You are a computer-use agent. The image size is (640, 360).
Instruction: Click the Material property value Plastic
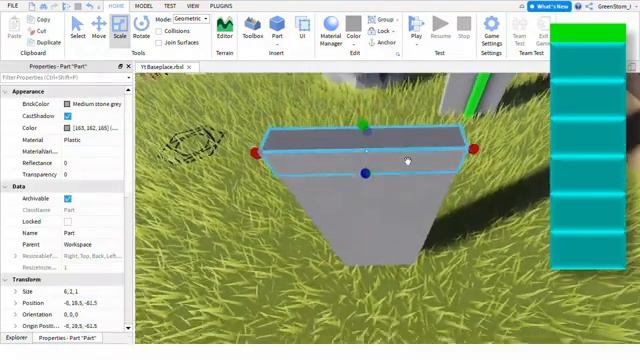point(72,140)
